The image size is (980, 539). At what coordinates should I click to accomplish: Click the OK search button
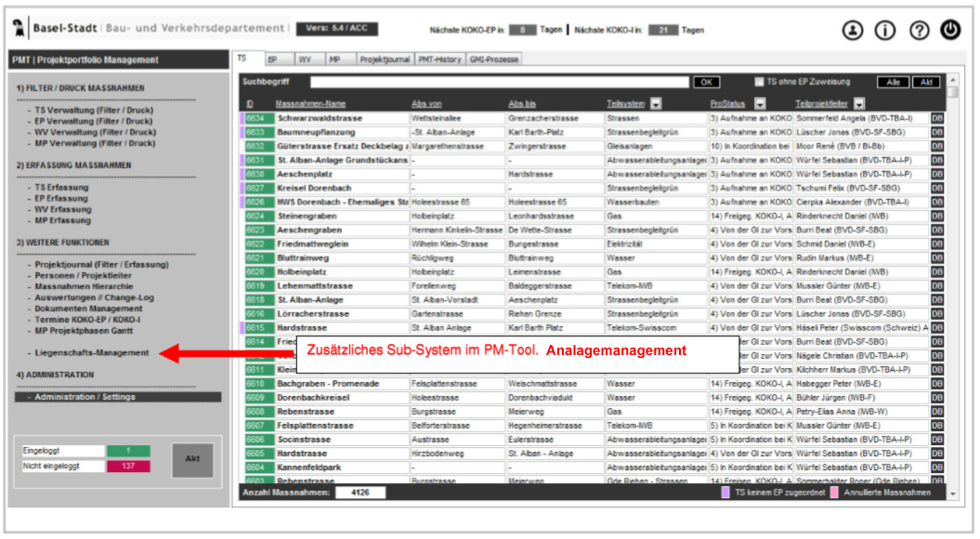click(x=706, y=82)
